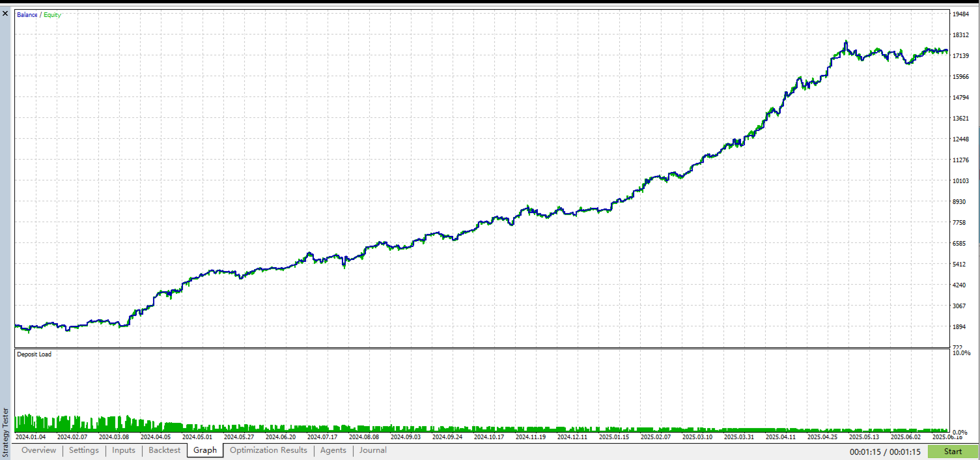Switch to the Agents tab
The width and height of the screenshot is (980, 460).
(333, 450)
